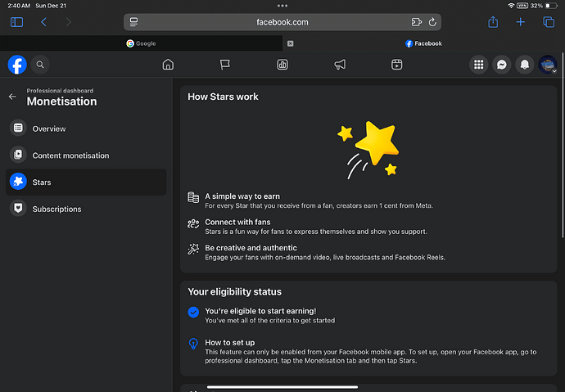Screen dimensions: 565x392
Task: Switch to the Google browser tab
Action: 141,43
